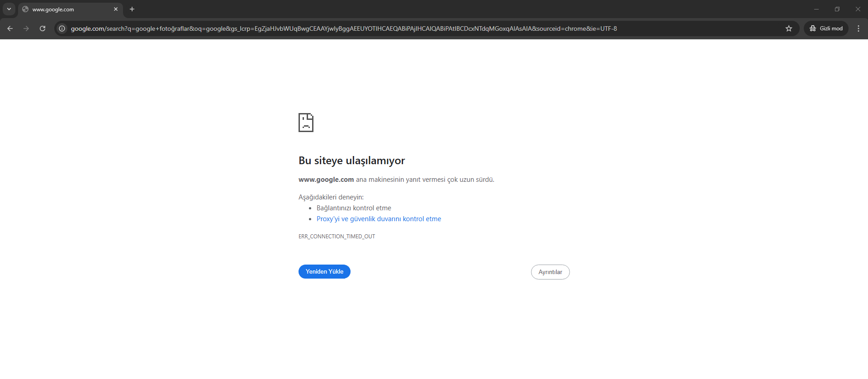Viewport: 868px width, 379px height.
Task: Restore down the Chrome window
Action: pyautogui.click(x=837, y=9)
